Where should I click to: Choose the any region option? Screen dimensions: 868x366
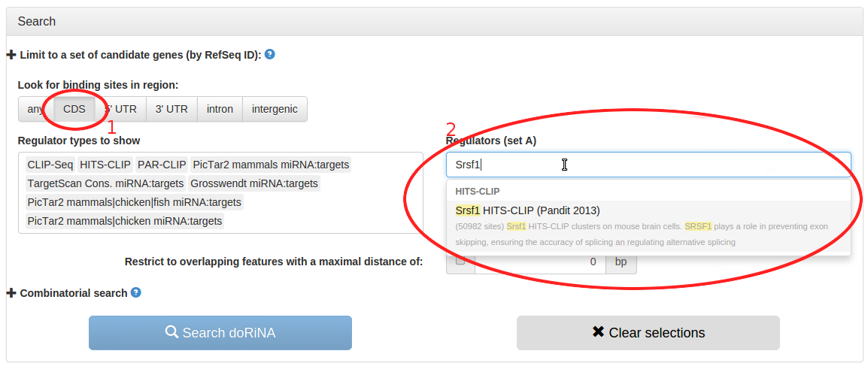36,109
